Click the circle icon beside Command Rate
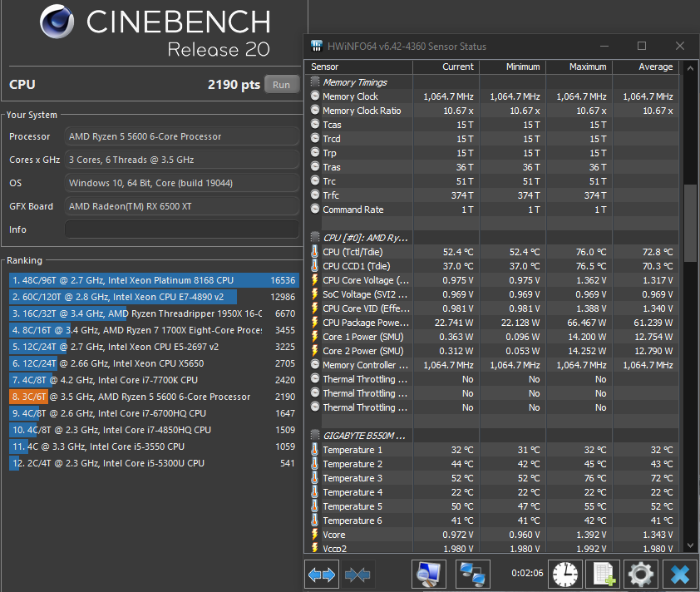700x592 pixels. [x=315, y=209]
